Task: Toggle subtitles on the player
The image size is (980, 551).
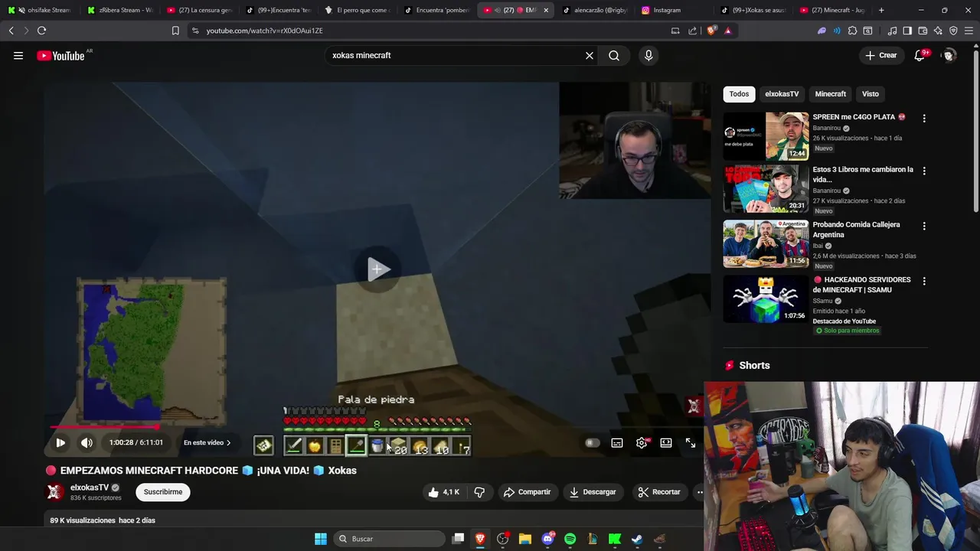Action: 617,442
